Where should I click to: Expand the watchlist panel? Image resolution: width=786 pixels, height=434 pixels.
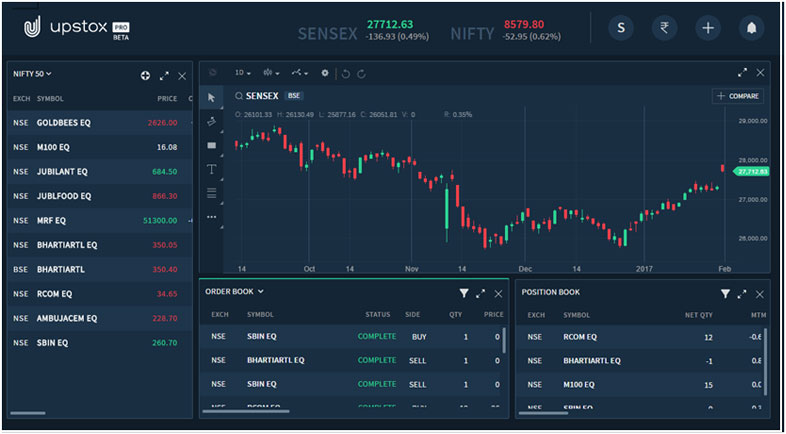[164, 76]
